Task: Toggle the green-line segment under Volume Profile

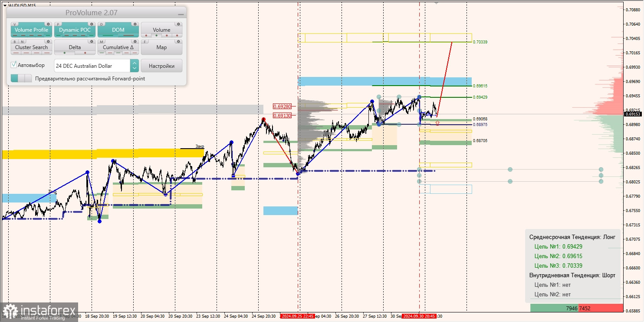Action: [x=48, y=35]
